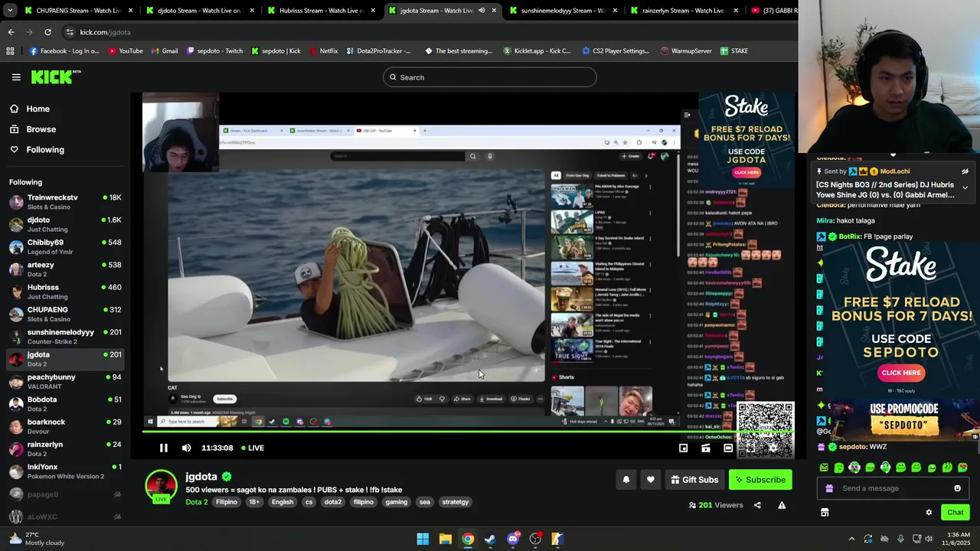
Task: Open Netflix bookmark
Action: coord(323,51)
